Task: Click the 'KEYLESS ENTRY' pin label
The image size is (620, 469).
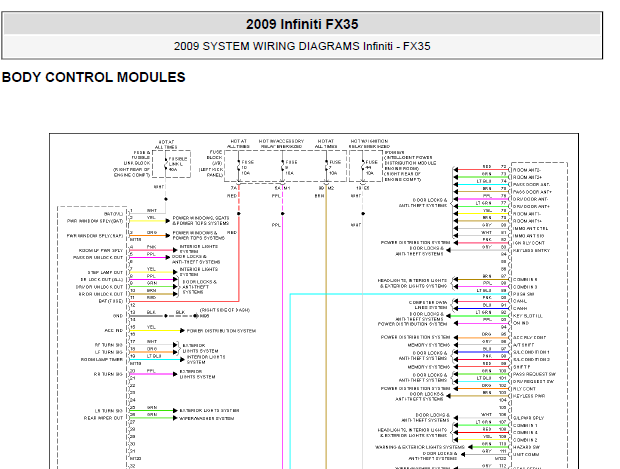Action: click(x=531, y=250)
